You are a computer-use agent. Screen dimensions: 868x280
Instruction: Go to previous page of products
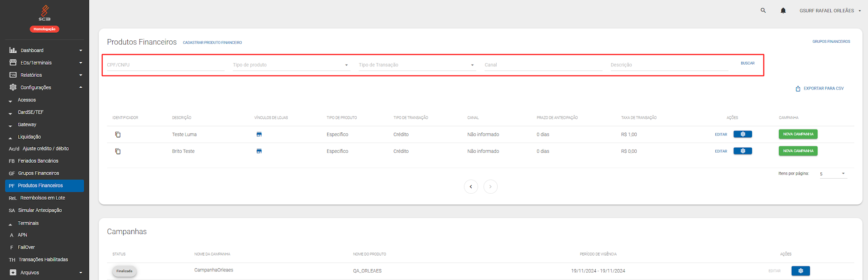tap(471, 187)
